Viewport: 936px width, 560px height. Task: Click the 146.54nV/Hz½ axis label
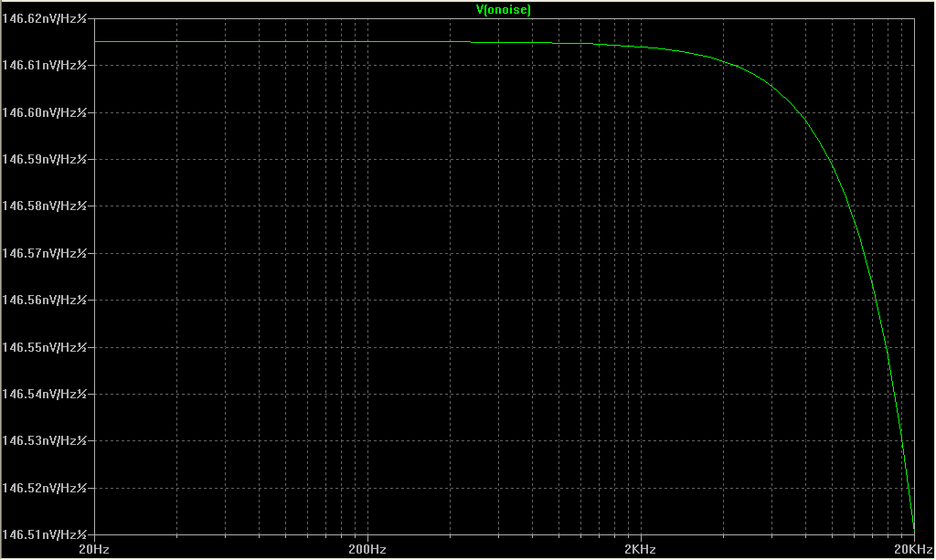pos(45,395)
